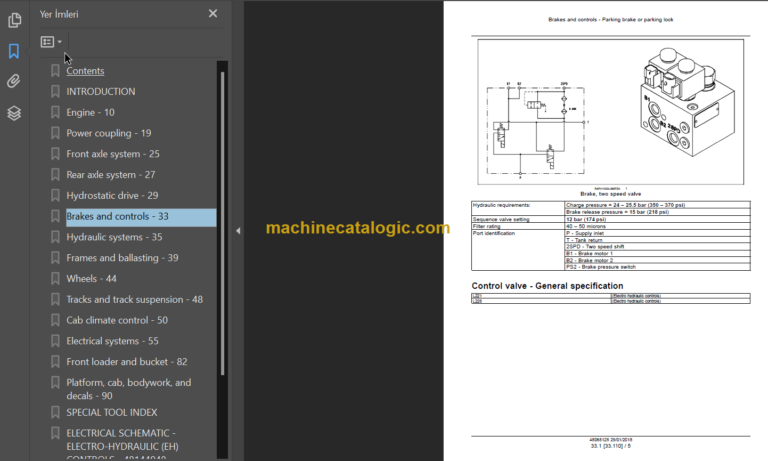
Task: Open Frames and ballasting - 39 bookmark
Action: point(122,258)
